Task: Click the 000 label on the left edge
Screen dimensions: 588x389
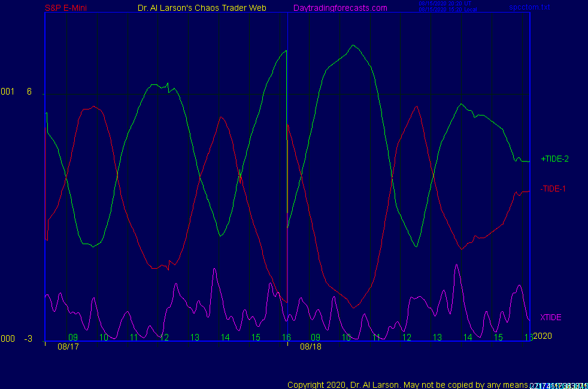Action: (x=7, y=339)
